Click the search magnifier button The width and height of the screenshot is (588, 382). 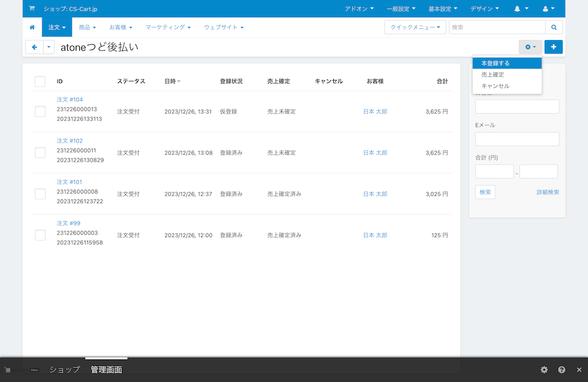(554, 27)
